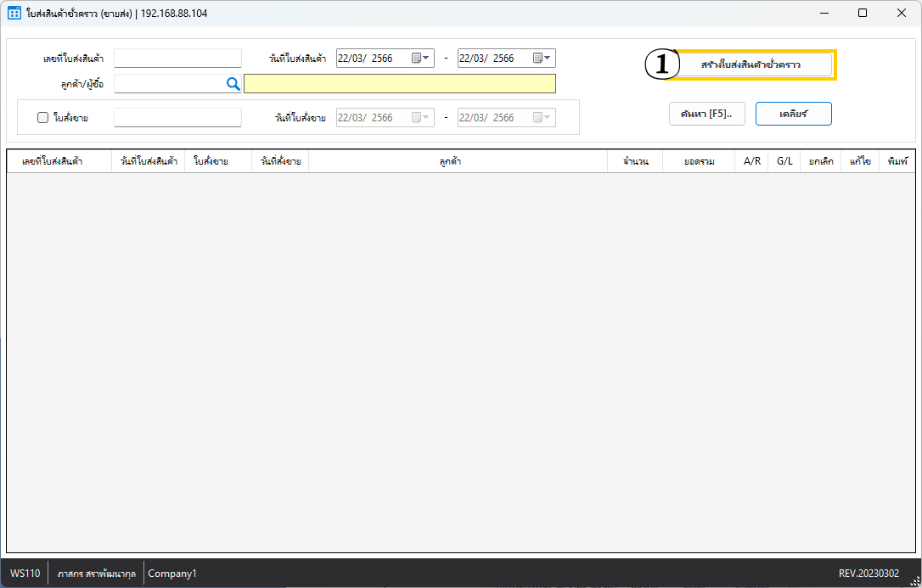
Task: Click the พิมพ์ column header
Action: [x=897, y=161]
